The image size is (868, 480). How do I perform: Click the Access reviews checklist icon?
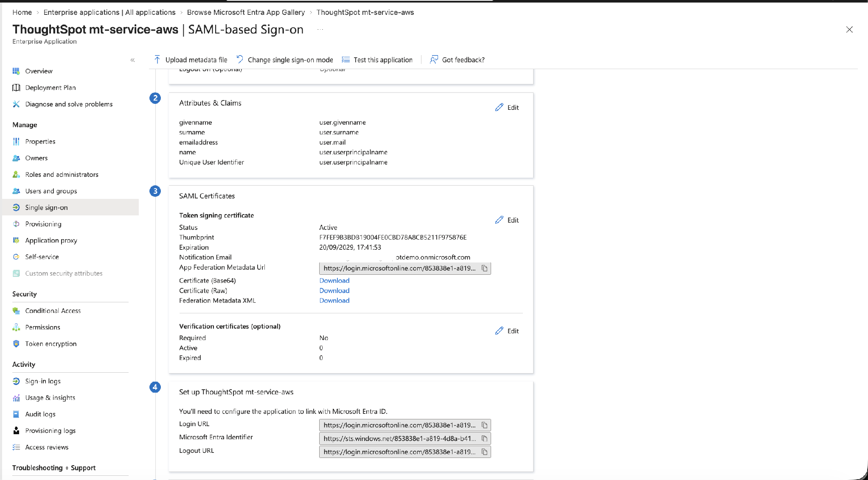pyautogui.click(x=16, y=447)
